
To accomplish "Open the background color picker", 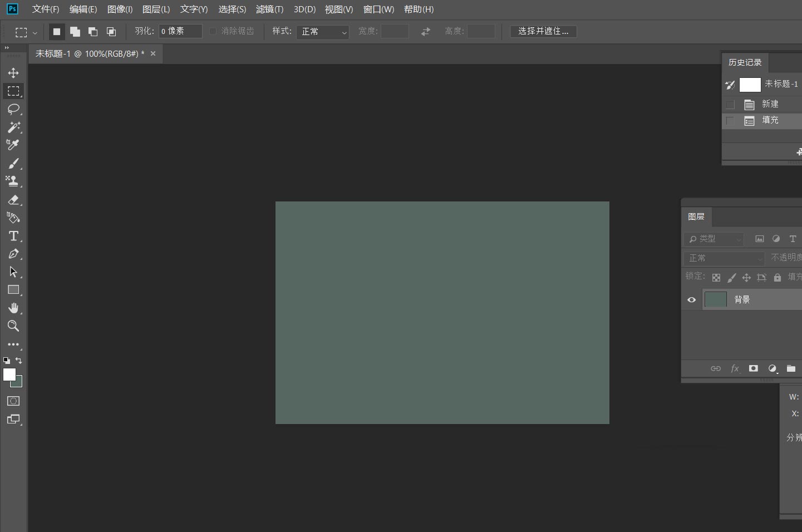I will click(18, 383).
